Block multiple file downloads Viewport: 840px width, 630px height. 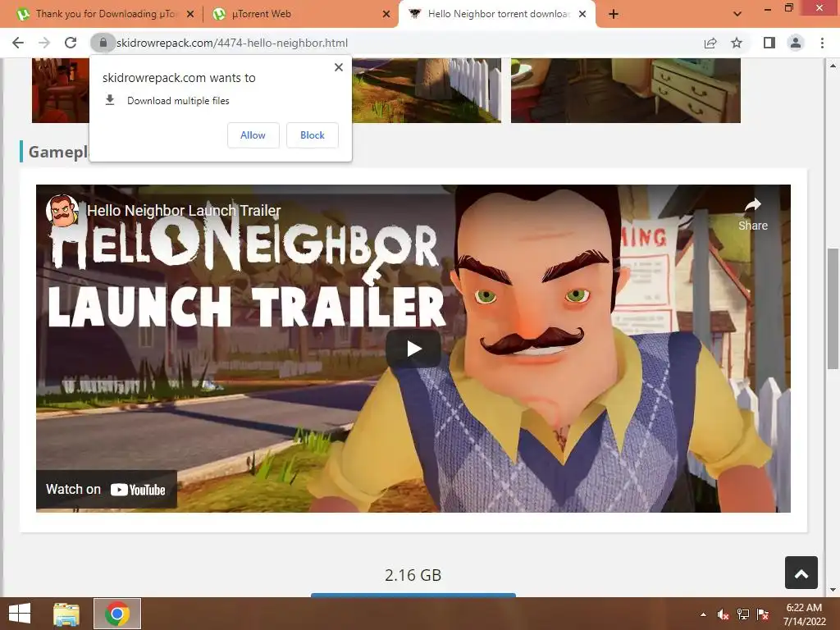pyautogui.click(x=313, y=135)
